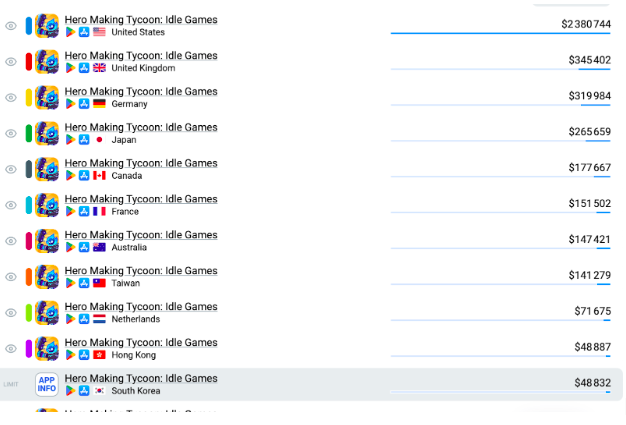Click App Store icon in Hong Kong row
The height and width of the screenshot is (425, 626).
(84, 355)
